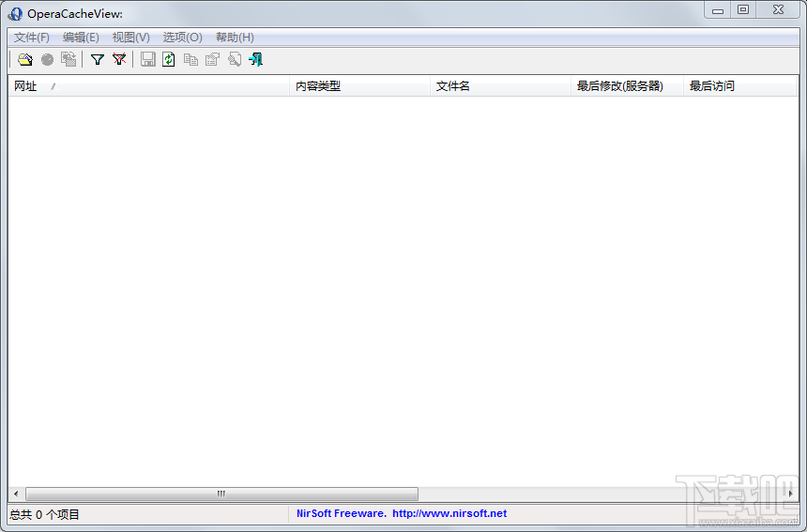Click the black funnel filter icon

(98, 60)
